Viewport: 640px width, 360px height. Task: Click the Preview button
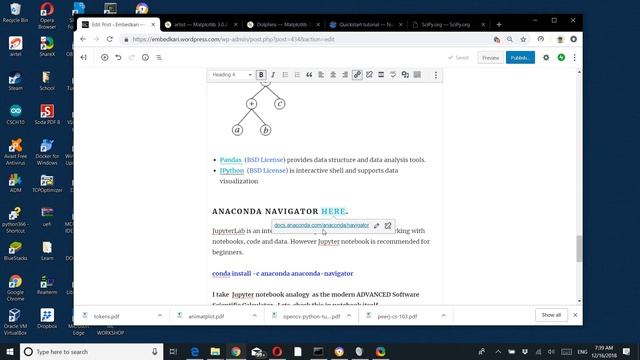coord(490,58)
